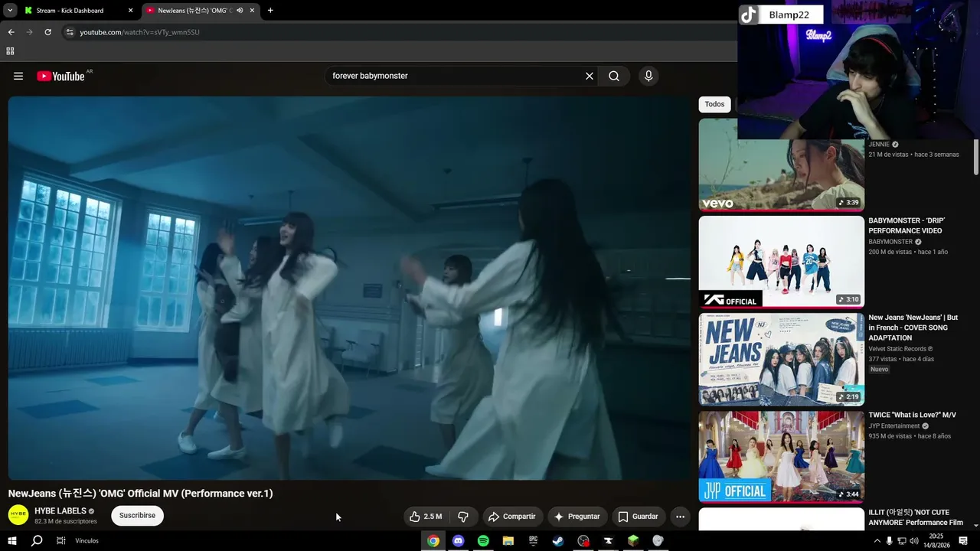This screenshot has width=980, height=551.
Task: Click the JYP Entertainment channel name
Action: pyautogui.click(x=893, y=426)
